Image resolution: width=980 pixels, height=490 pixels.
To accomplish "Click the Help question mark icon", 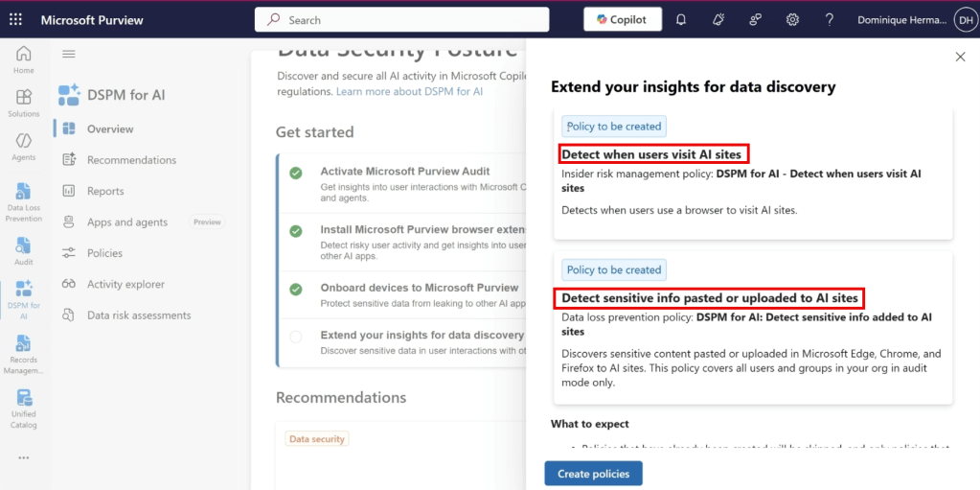I will click(830, 19).
